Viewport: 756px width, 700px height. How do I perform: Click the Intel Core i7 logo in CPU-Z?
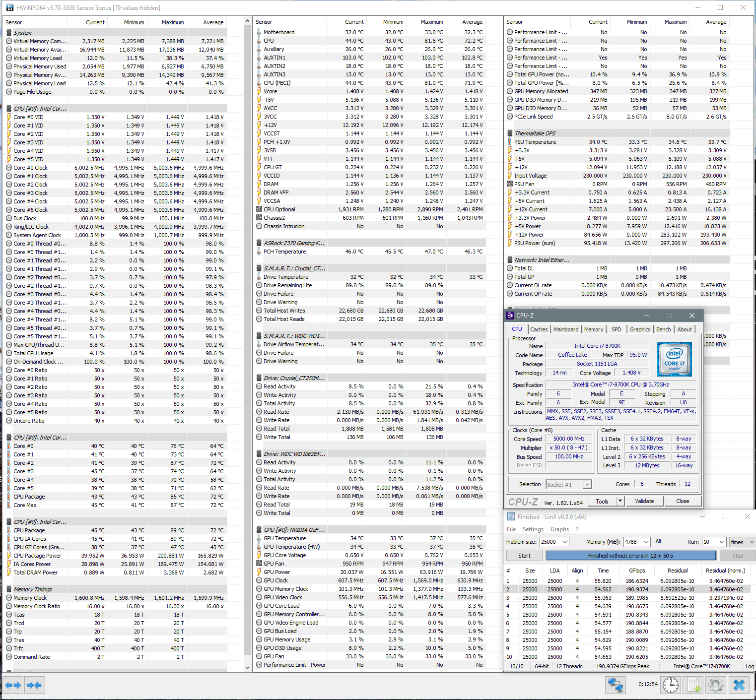tap(674, 359)
